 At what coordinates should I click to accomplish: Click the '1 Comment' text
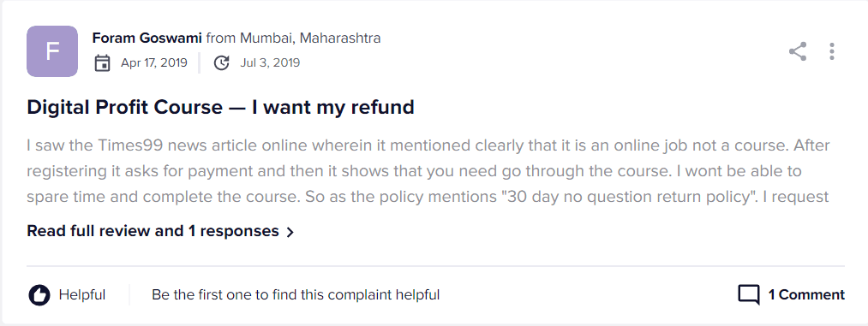coord(806,295)
